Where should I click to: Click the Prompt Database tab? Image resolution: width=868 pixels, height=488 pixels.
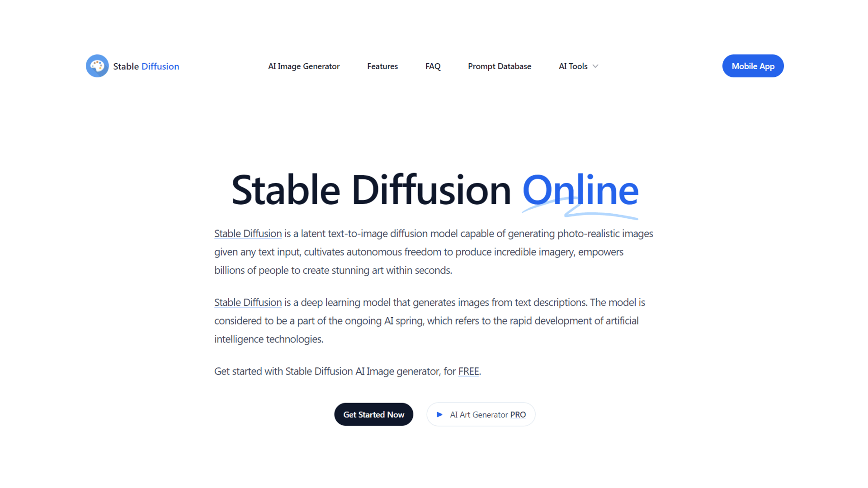tap(500, 66)
